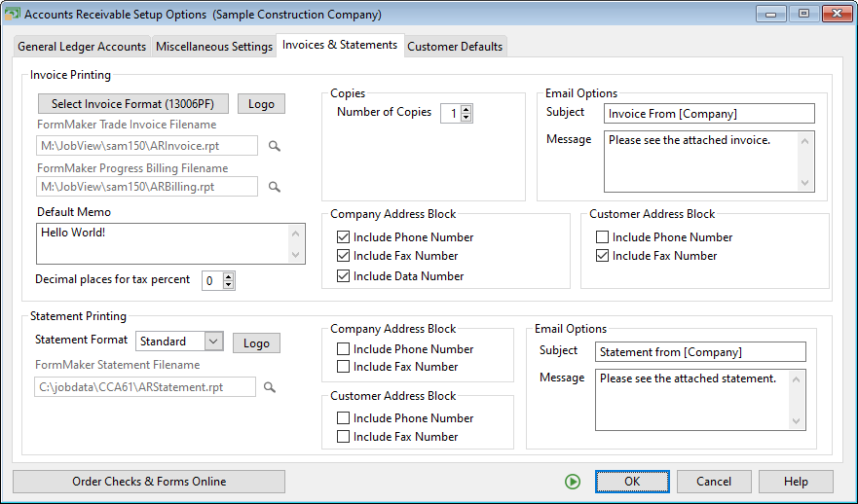The image size is (858, 504).
Task: Click the green play arrow icon
Action: (572, 482)
